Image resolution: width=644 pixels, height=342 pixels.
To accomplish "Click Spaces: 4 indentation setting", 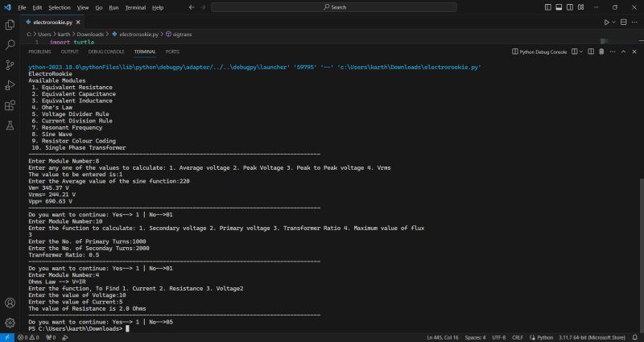I will pyautogui.click(x=475, y=337).
